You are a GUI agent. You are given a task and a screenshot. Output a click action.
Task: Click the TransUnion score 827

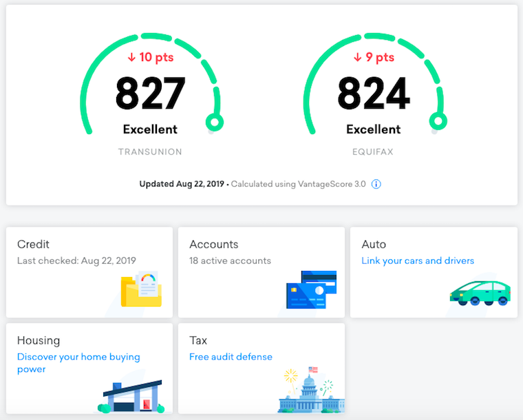pyautogui.click(x=150, y=93)
